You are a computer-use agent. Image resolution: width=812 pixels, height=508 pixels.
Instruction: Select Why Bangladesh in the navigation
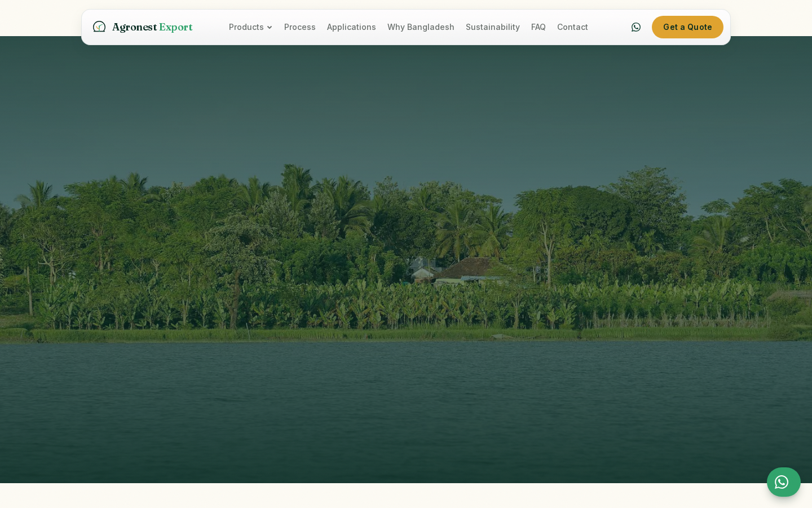(x=421, y=27)
